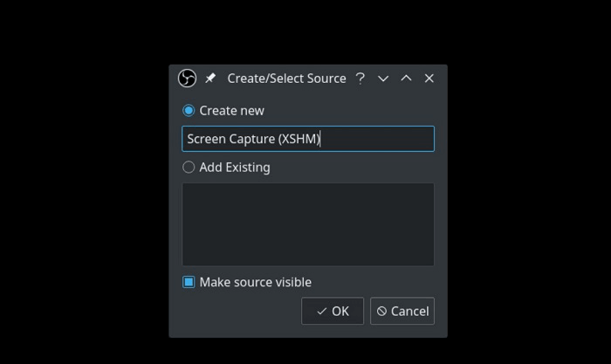Uncheck the Make source visible checkbox
The height and width of the screenshot is (364, 611).
[189, 282]
